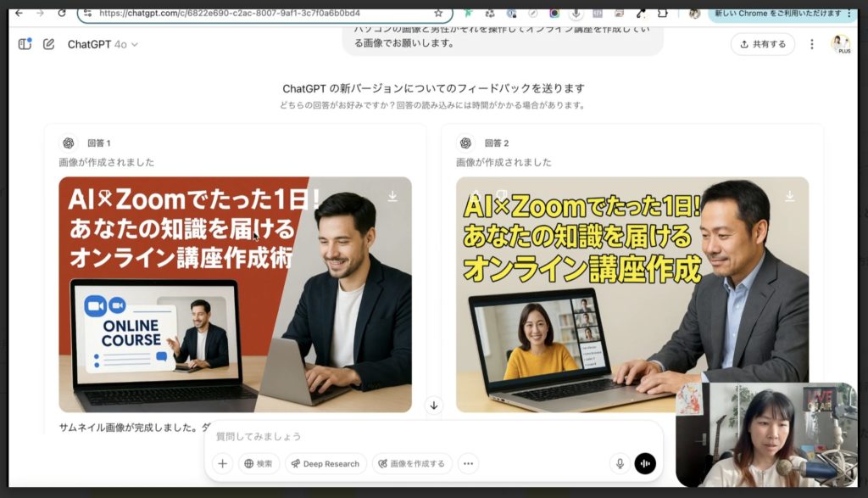Expand the composer more-options ellipsis
868x498 pixels.
(468, 464)
